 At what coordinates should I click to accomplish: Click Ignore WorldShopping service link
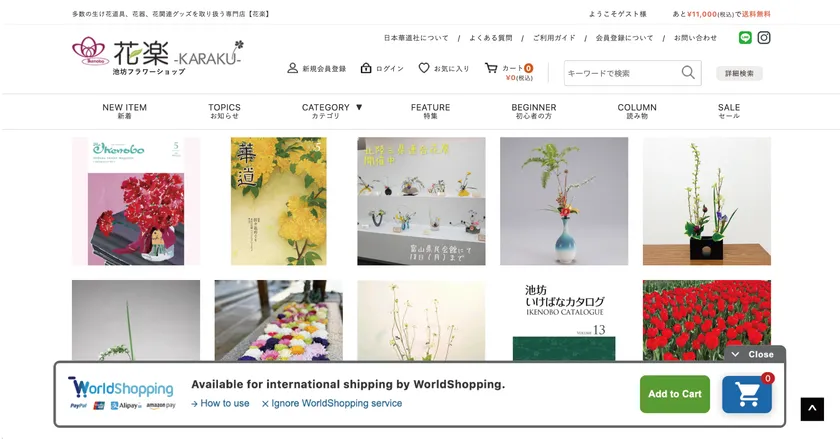click(x=332, y=404)
